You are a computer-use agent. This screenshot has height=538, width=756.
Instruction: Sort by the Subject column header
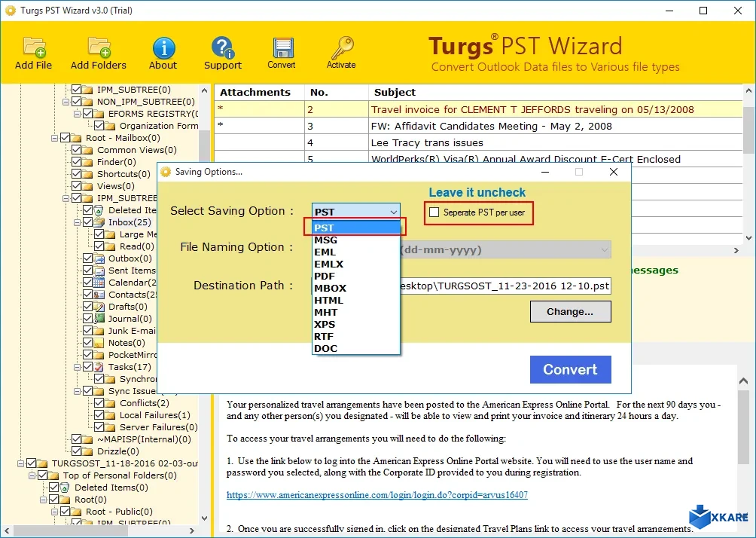coord(556,92)
